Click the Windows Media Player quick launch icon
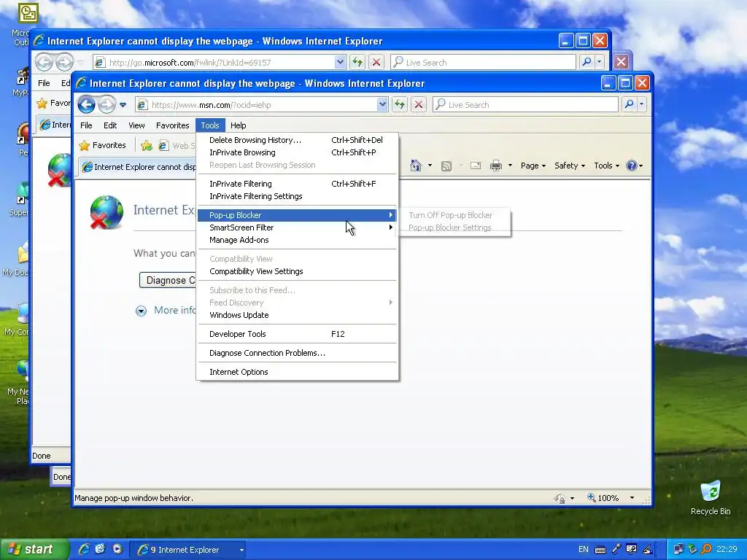The image size is (747, 560). pyautogui.click(x=117, y=549)
